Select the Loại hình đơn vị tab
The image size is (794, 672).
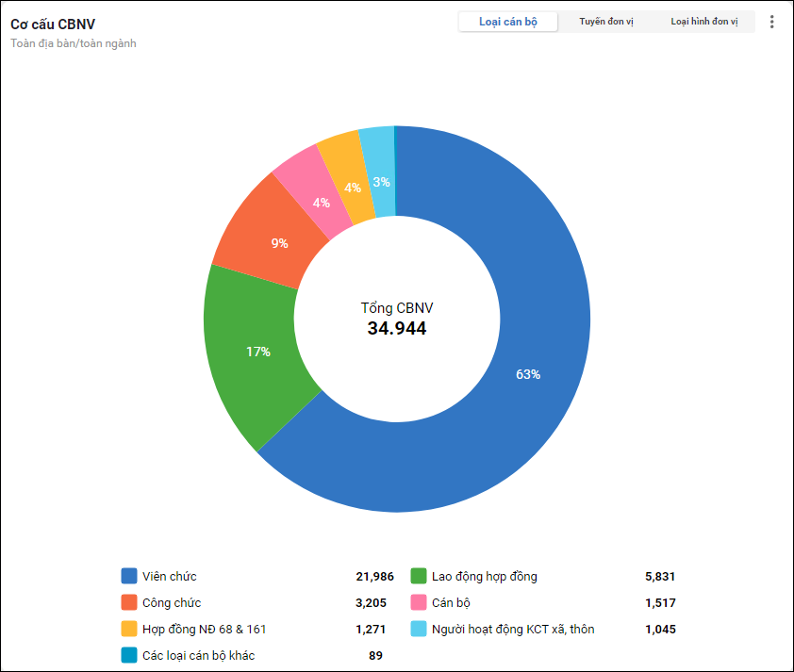click(x=704, y=22)
